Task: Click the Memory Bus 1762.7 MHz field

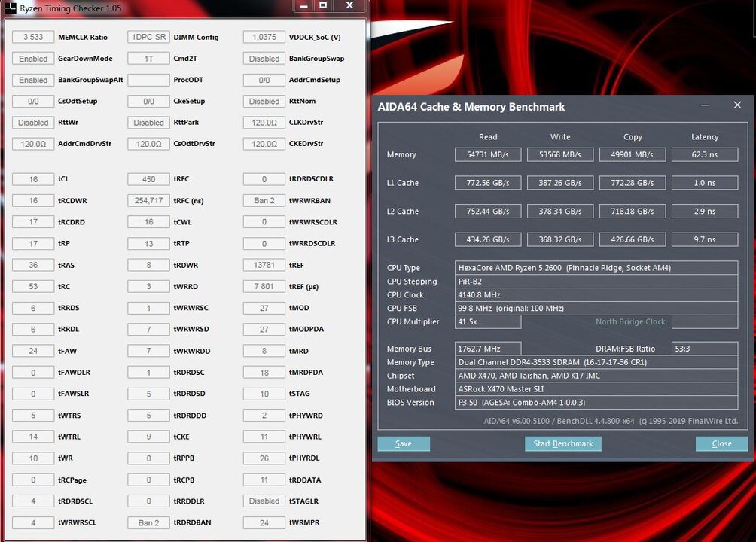Action: (488, 349)
